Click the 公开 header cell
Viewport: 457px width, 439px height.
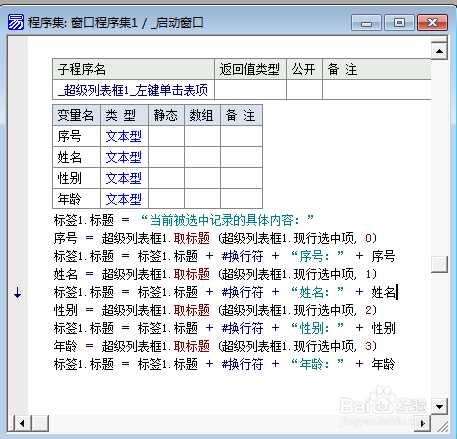(x=304, y=69)
